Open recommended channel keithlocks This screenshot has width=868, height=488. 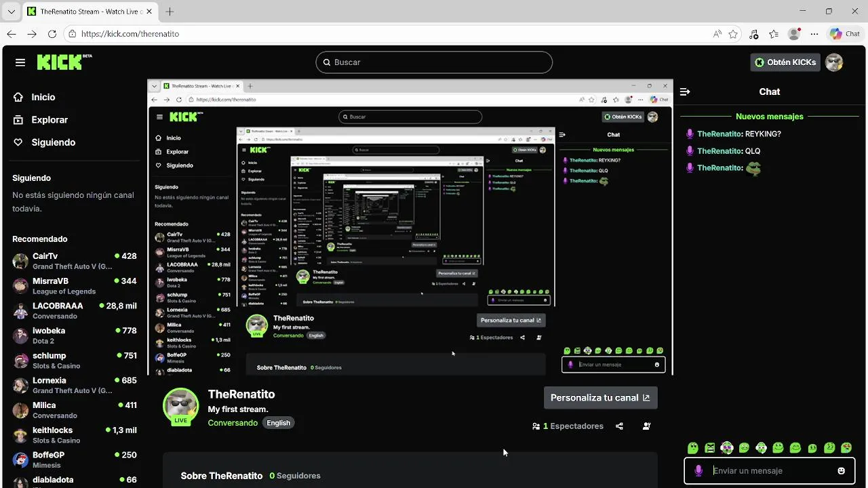pyautogui.click(x=75, y=435)
